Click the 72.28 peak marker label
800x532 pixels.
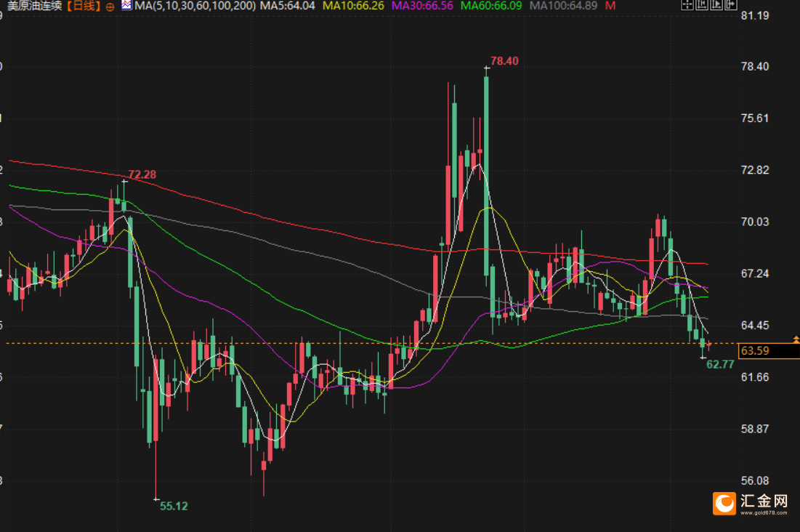point(142,174)
